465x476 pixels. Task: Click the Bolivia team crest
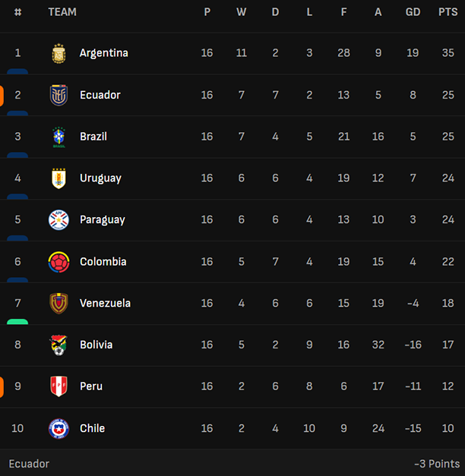(x=59, y=345)
